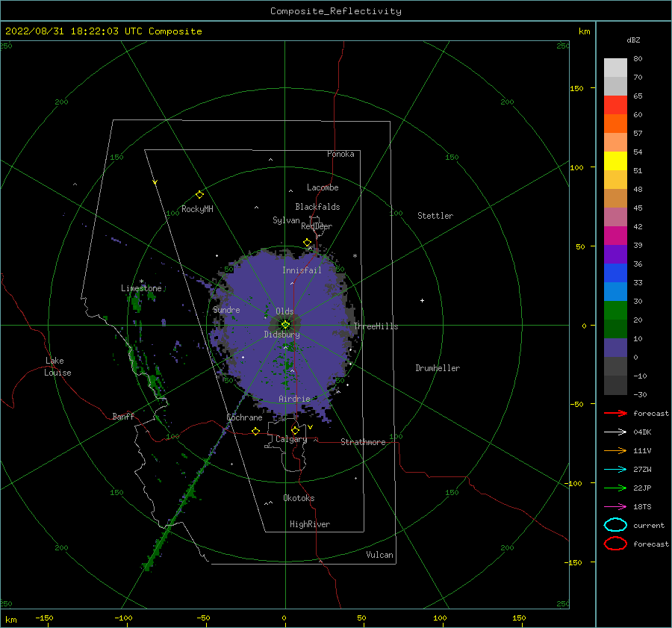Viewport: 672px width, 628px height.
Task: Click the current legend label
Action: point(648,525)
